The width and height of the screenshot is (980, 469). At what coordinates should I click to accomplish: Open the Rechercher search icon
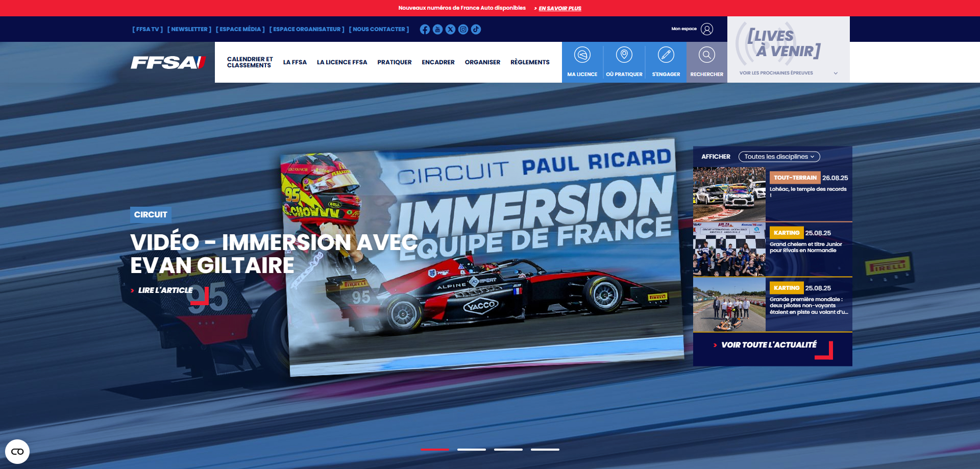point(707,55)
